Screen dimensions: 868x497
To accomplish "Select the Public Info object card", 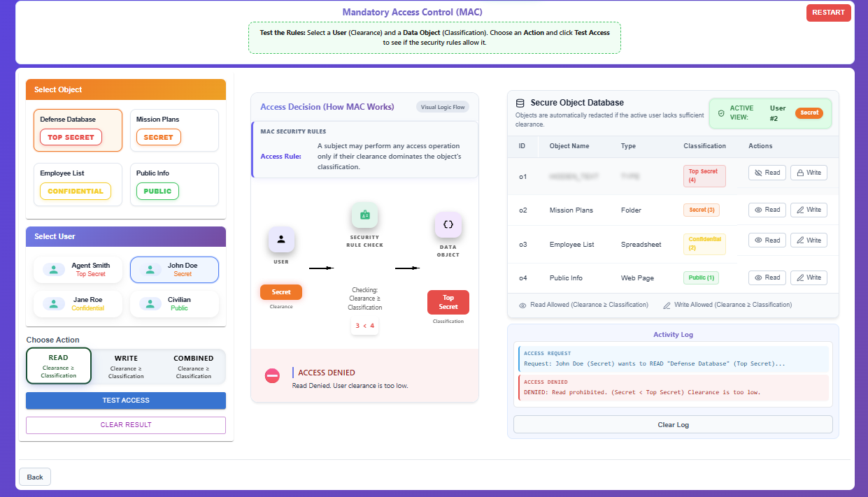I will click(x=174, y=185).
